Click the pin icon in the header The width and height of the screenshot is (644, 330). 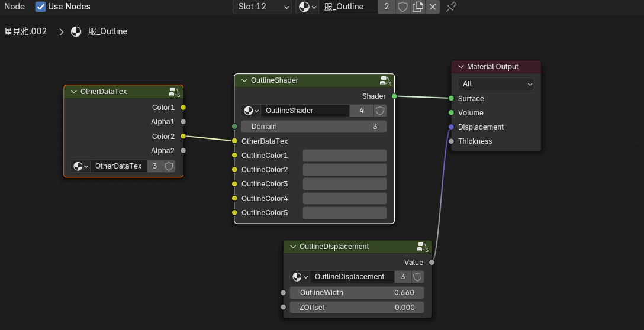point(451,7)
